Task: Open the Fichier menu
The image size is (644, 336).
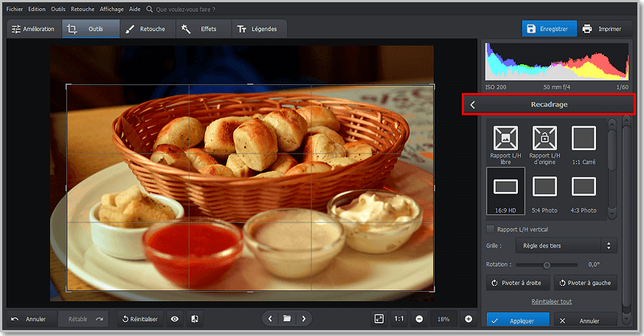Action: [14, 9]
